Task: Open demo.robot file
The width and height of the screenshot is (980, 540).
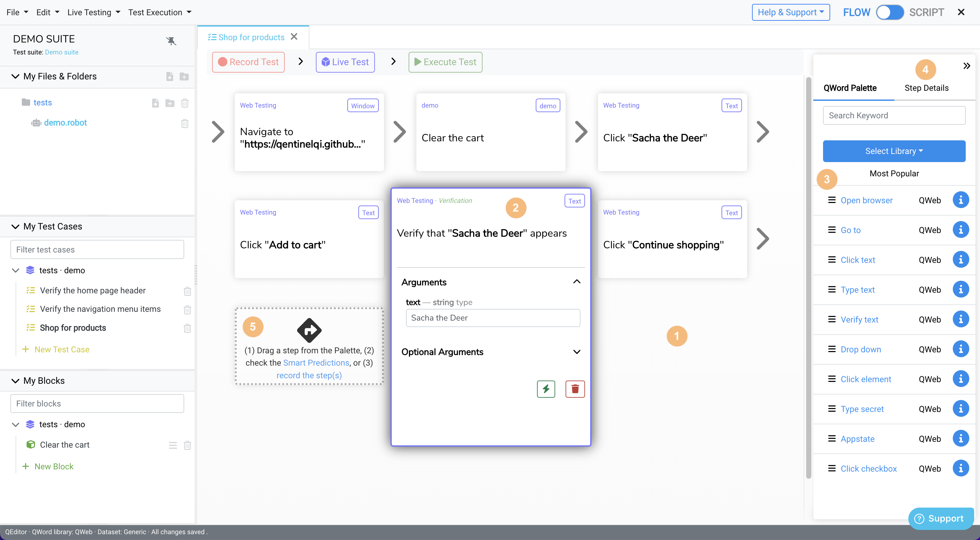Action: 66,123
